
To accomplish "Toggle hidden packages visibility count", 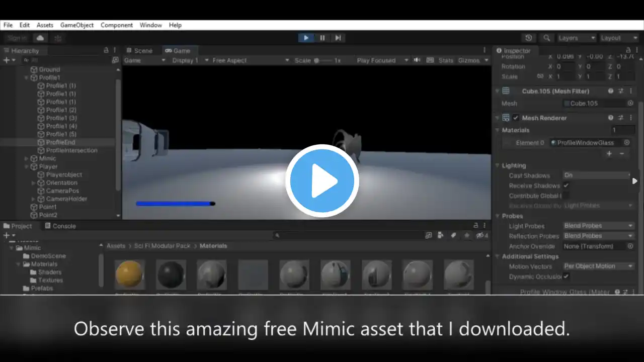I will 482,235.
